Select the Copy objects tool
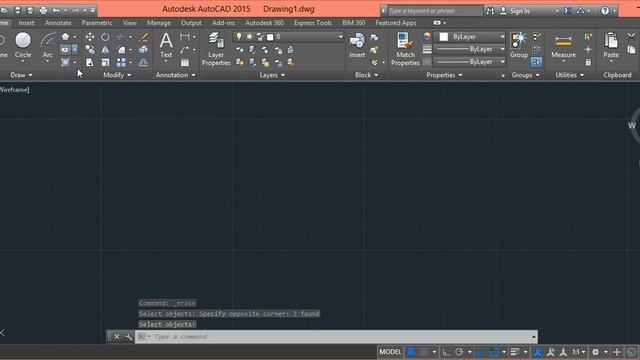640x360 pixels. coord(90,50)
